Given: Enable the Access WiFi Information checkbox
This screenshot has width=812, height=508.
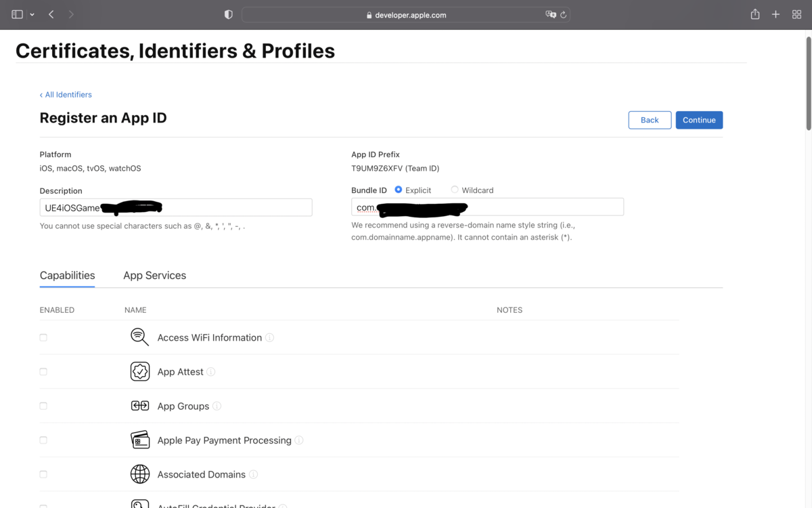Looking at the screenshot, I should coord(43,337).
